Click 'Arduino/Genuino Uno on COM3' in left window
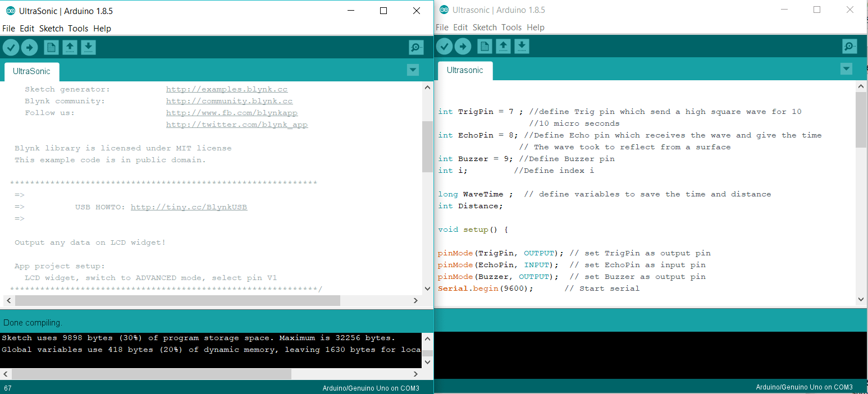This screenshot has height=394, width=868. (x=371, y=388)
